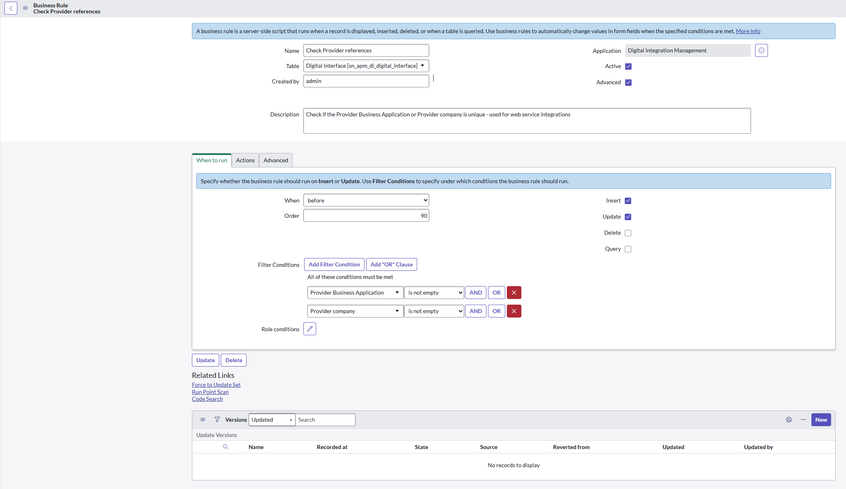The width and height of the screenshot is (846, 489).
Task: Add OR to Provider Business Application row
Action: (x=496, y=293)
